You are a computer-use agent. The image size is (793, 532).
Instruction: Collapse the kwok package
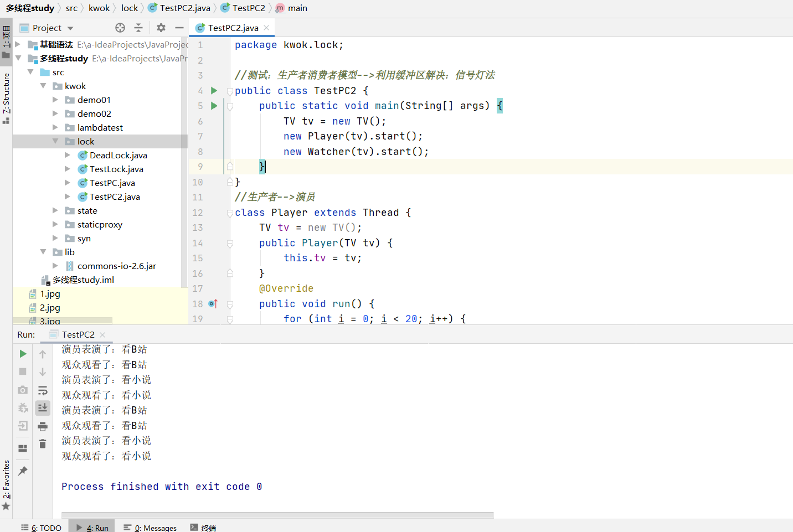coord(43,86)
